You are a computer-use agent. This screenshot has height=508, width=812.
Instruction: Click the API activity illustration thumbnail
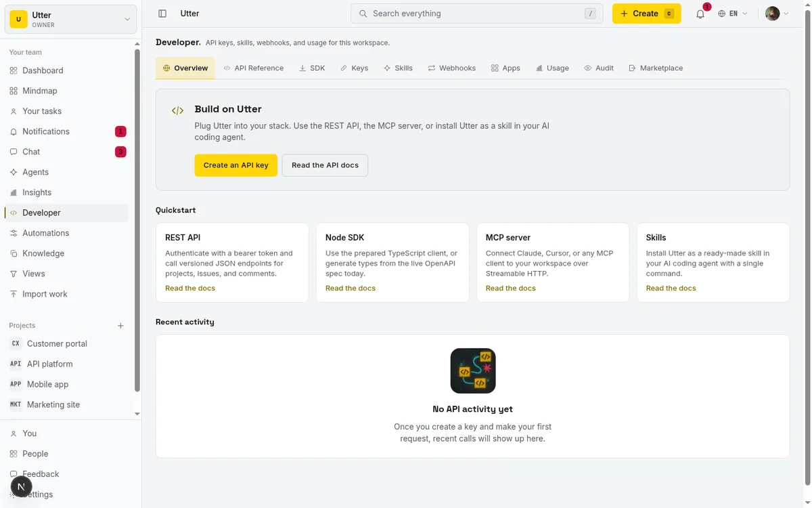coord(473,371)
